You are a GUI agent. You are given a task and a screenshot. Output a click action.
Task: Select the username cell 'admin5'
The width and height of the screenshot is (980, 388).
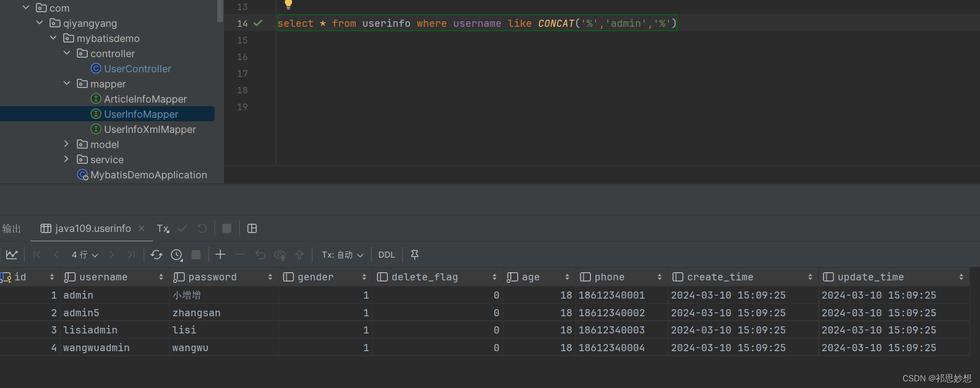point(115,313)
